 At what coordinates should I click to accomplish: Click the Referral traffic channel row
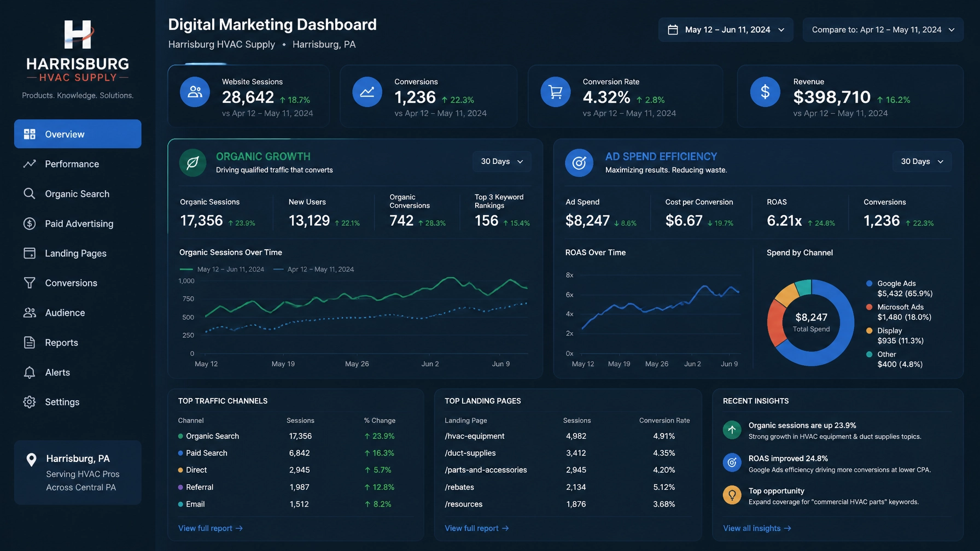pos(296,487)
